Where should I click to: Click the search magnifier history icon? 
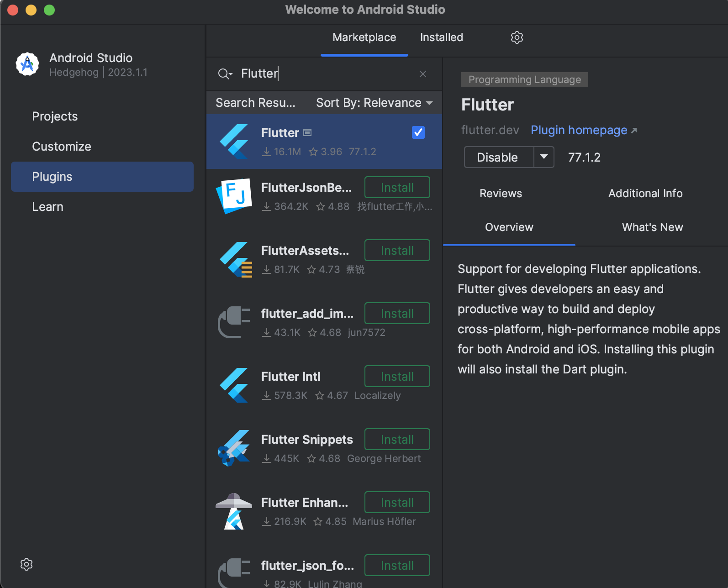tap(225, 74)
